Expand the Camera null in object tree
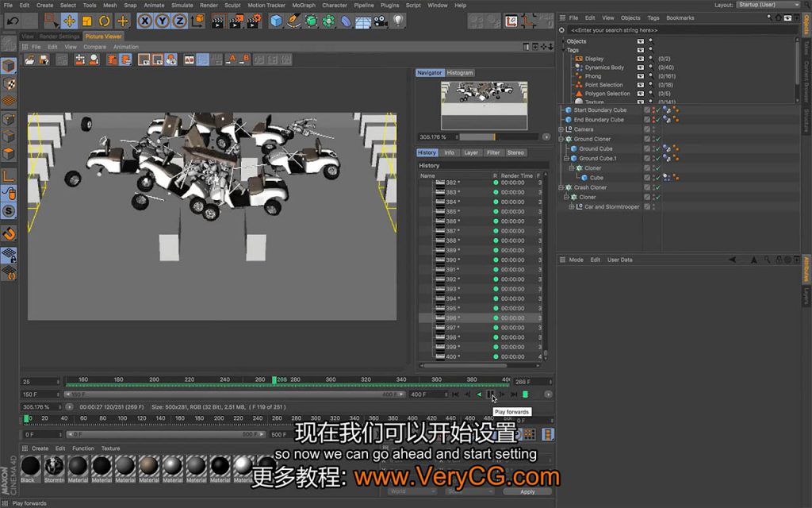 tap(561, 129)
